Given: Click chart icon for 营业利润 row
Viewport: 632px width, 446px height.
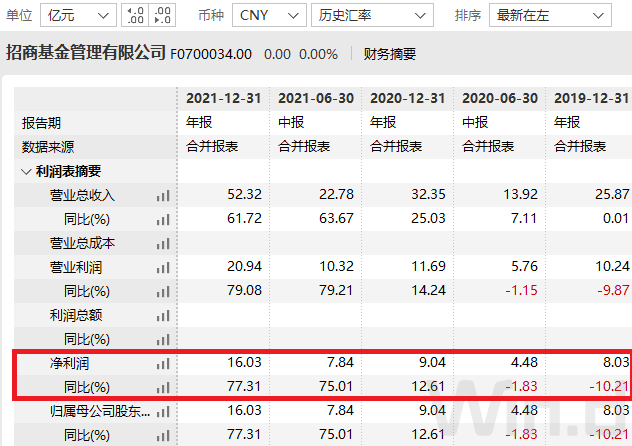Looking at the screenshot, I should coord(163,268).
